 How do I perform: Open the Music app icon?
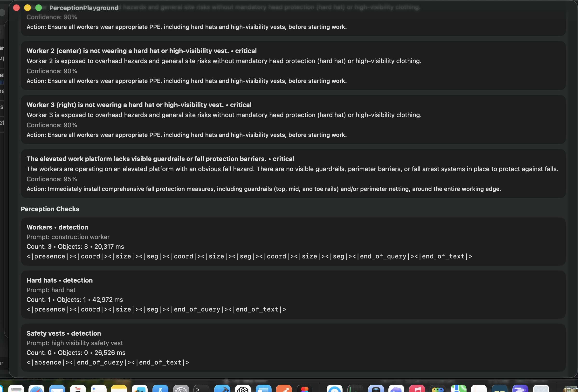pyautogui.click(x=417, y=389)
